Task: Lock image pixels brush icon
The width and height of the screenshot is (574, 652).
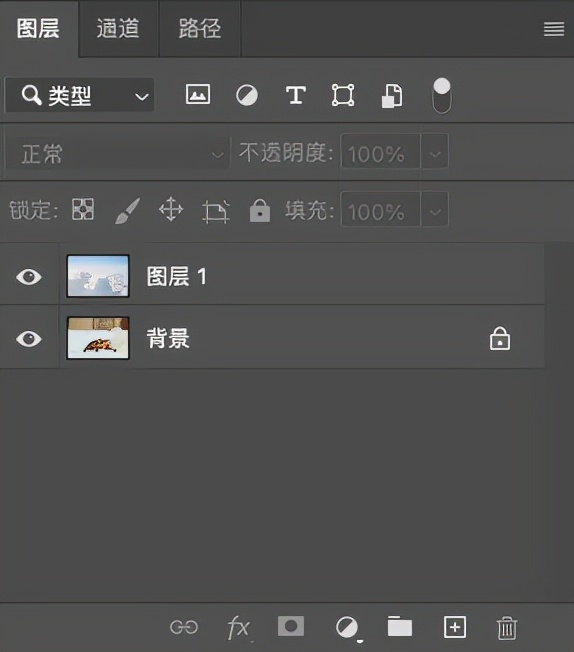Action: tap(128, 210)
